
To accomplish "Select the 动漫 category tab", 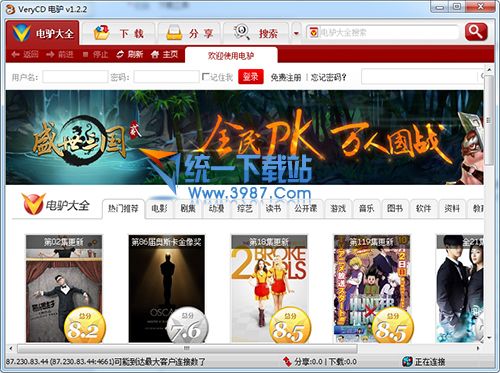I will 216,209.
